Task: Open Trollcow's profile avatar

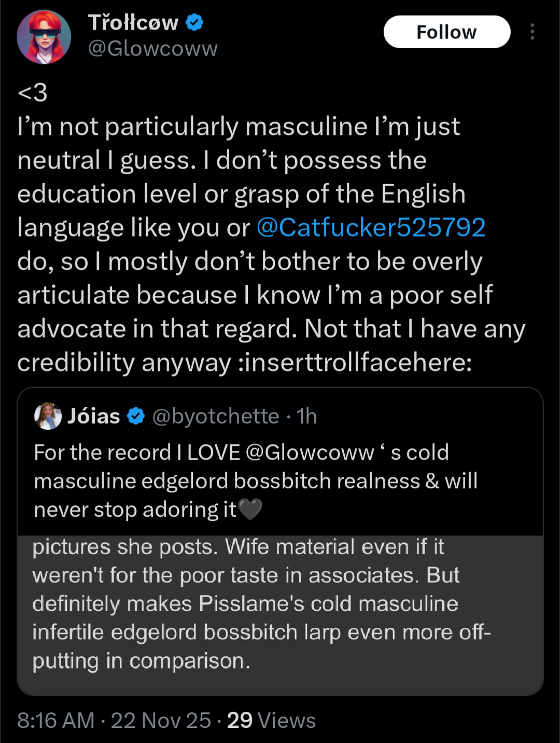Action: click(44, 36)
